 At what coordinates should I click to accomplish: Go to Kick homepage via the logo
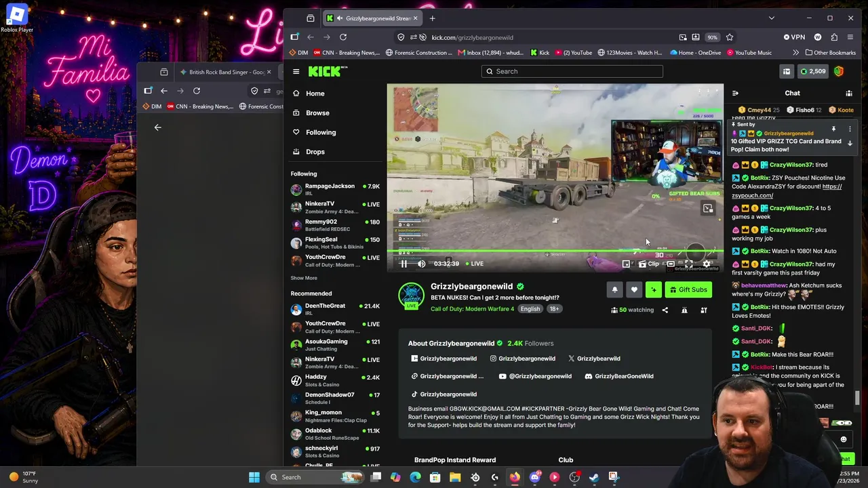[328, 71]
